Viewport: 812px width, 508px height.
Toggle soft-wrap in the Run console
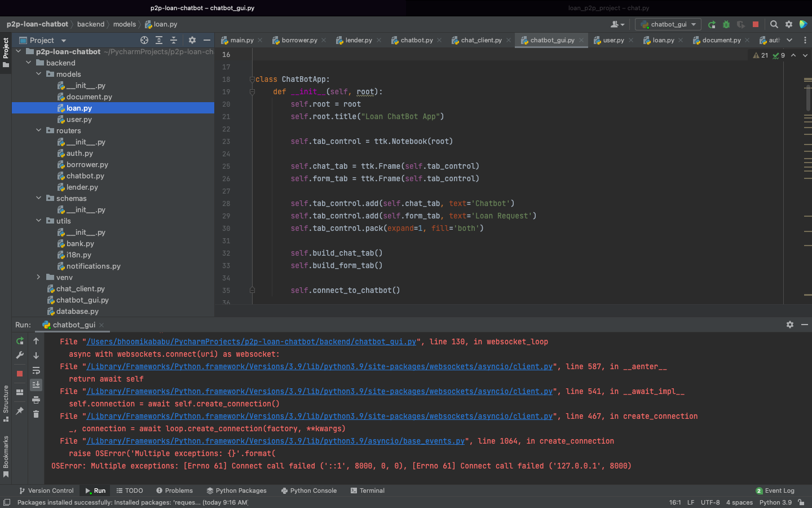[36, 370]
